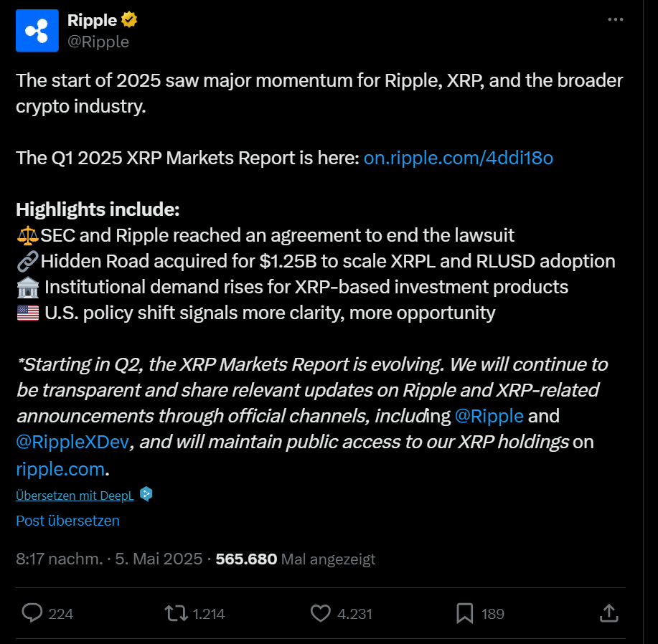658x644 pixels.
Task: Click Übersetzen mit DeepL
Action: 75,495
